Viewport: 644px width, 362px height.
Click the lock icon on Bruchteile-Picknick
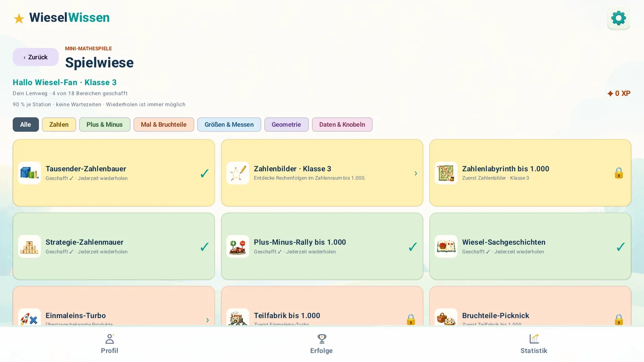[619, 320]
